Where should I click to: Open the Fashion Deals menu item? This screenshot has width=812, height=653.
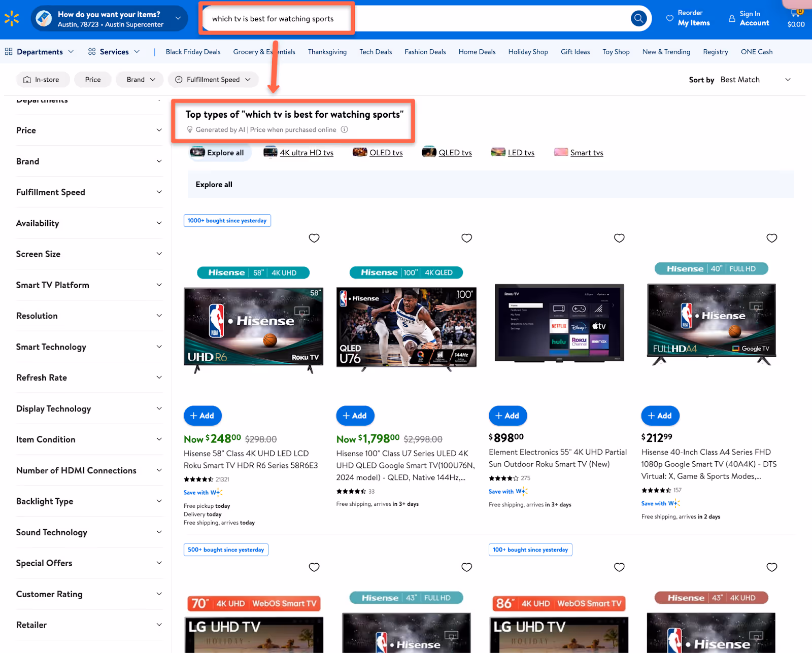tap(425, 52)
